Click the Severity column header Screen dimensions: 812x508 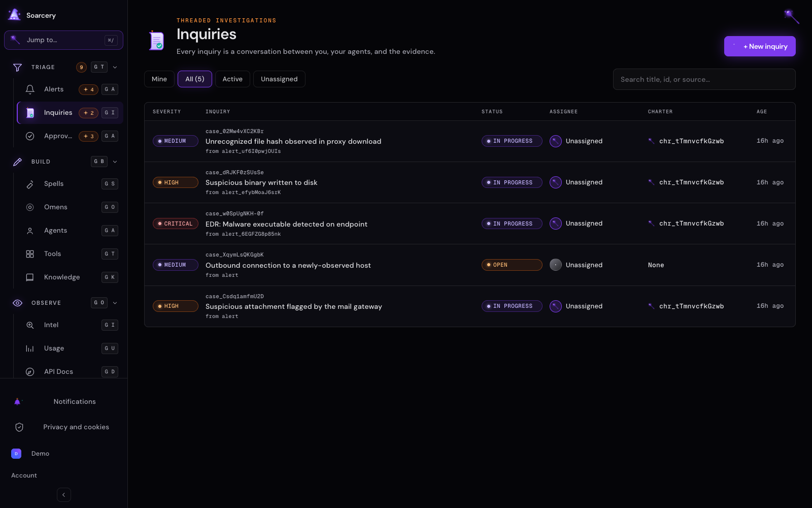pos(166,112)
